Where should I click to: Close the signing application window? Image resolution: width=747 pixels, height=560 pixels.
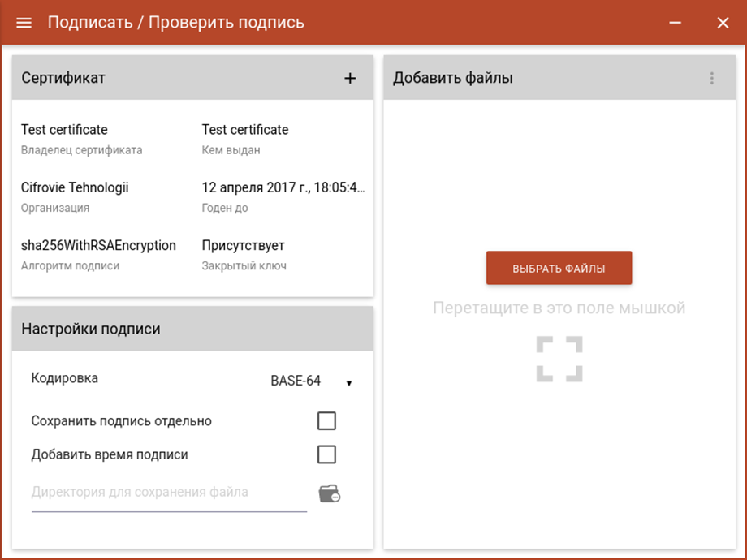pyautogui.click(x=723, y=23)
